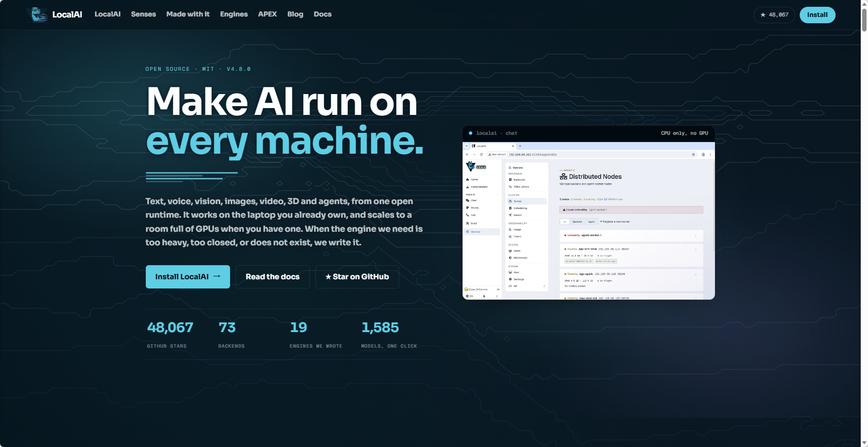Screen dimensions: 868x447
Task: Open the LocalAI nav item beside Senses
Action: 108,14
